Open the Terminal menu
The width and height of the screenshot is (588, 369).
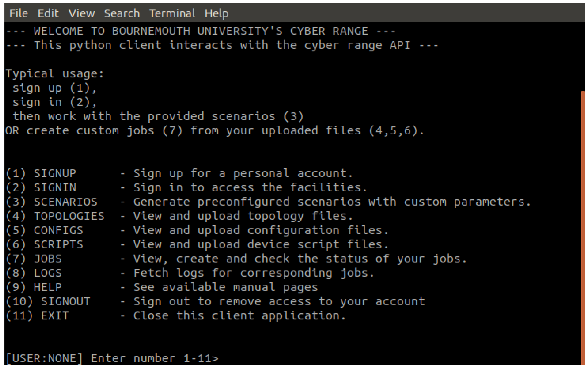(172, 13)
